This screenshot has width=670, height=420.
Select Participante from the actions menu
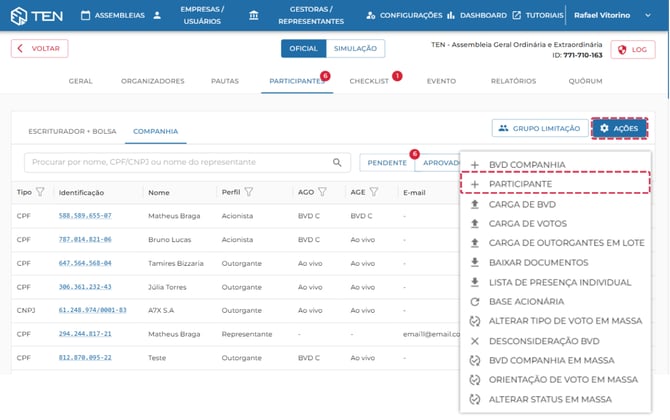point(520,184)
